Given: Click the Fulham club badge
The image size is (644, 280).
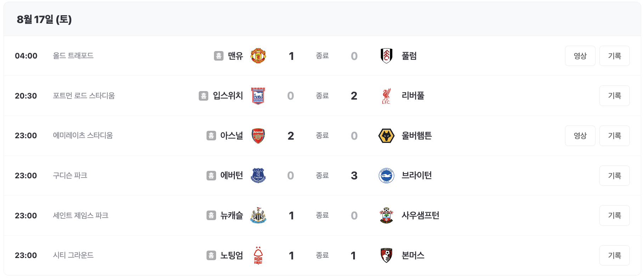Looking at the screenshot, I should 386,56.
